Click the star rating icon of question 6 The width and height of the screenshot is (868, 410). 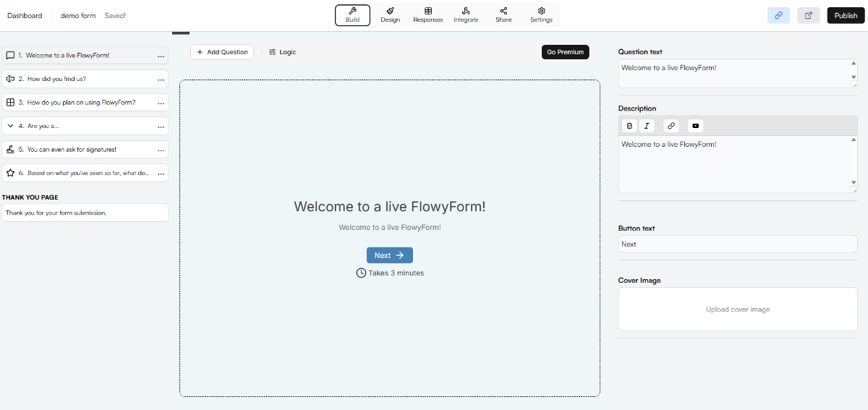(x=10, y=173)
